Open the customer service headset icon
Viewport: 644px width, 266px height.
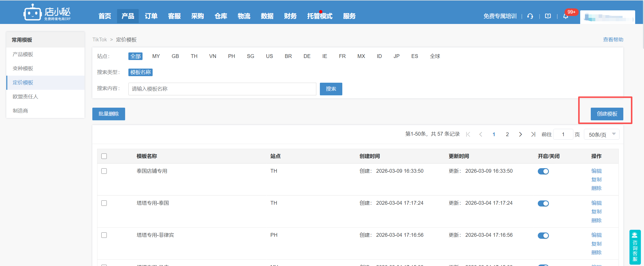point(530,16)
